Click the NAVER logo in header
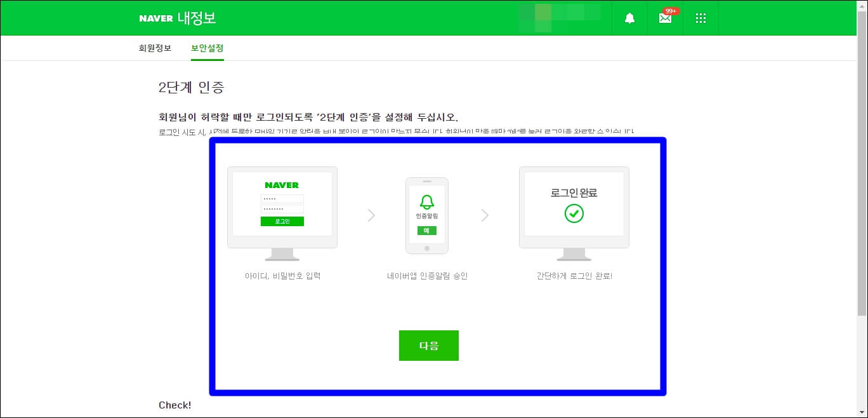Viewport: 868px width, 418px height. [156, 18]
